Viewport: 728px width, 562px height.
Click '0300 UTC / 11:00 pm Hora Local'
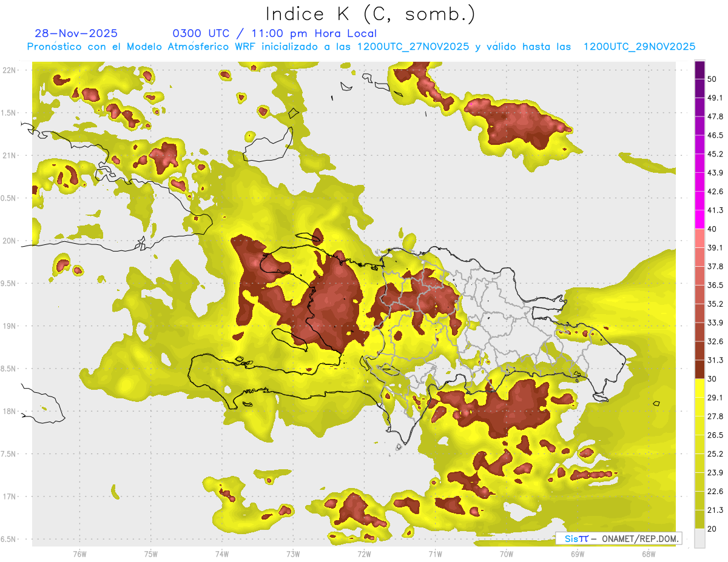[274, 33]
